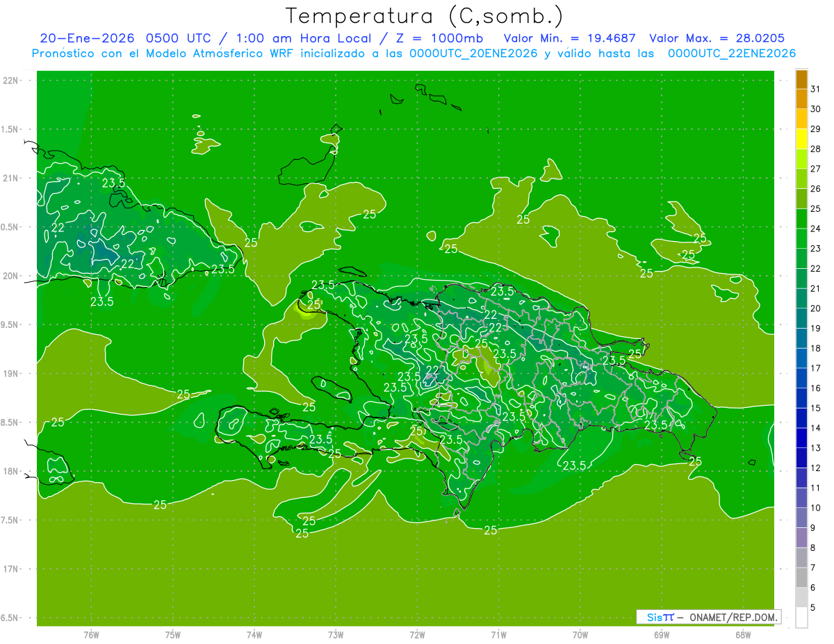Click the "6.5N" latitude axis label
Screen dimensions: 834x644
tap(10, 618)
